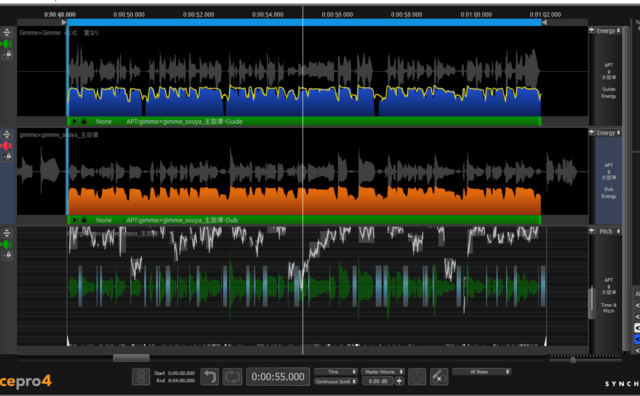Select the APT Guide Energy process panel

[608, 80]
